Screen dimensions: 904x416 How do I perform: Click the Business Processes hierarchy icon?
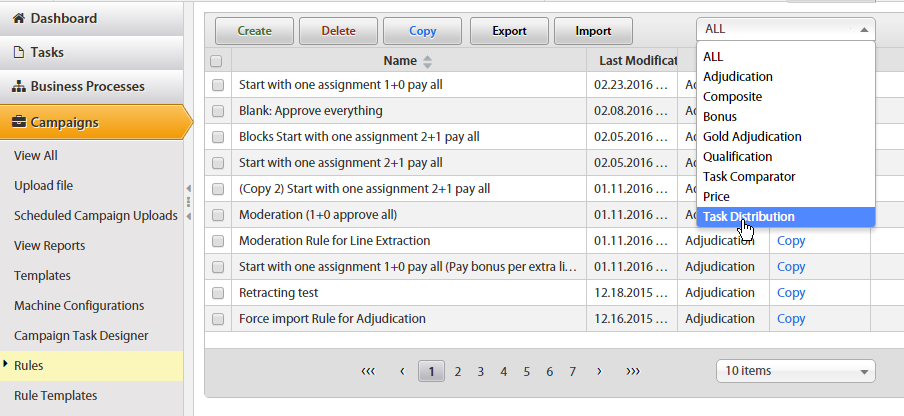pos(19,86)
